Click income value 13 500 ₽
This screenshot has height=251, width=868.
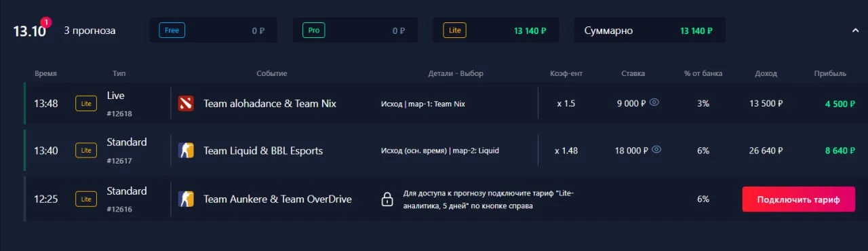[x=766, y=104]
